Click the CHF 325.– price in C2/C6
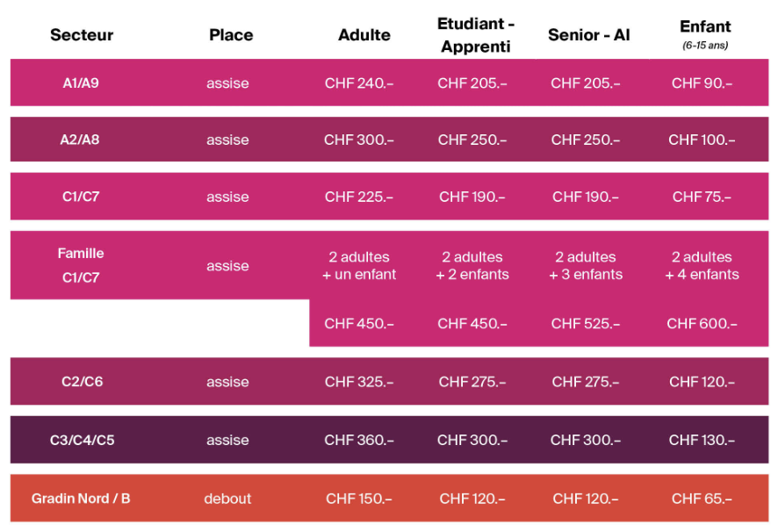Image resolution: width=778 pixels, height=532 pixels. pyautogui.click(x=359, y=382)
